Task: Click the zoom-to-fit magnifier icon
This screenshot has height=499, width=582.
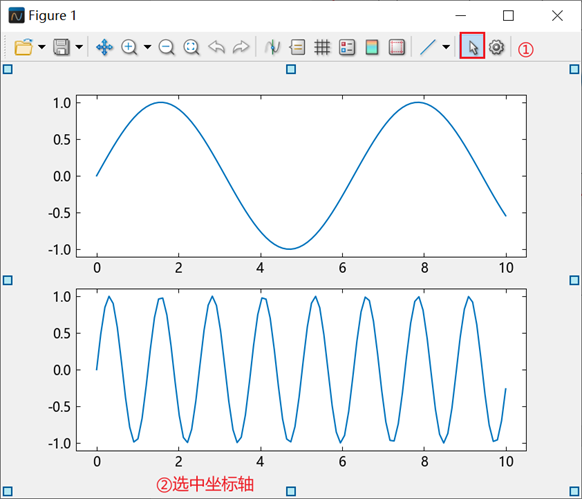Action: click(x=192, y=48)
